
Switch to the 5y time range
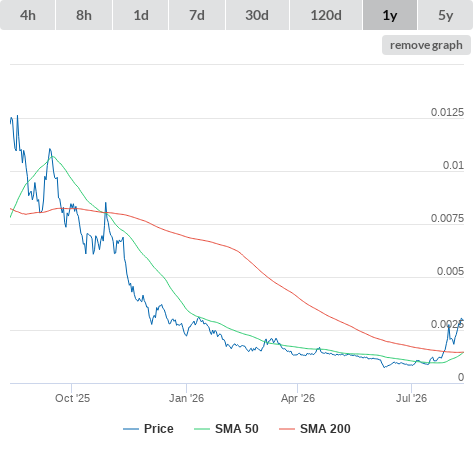[x=446, y=15]
